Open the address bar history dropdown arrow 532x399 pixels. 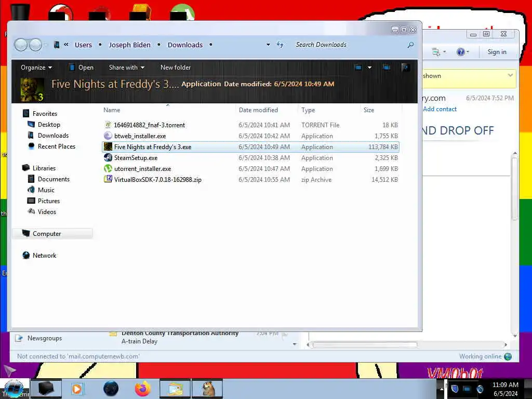coord(268,45)
